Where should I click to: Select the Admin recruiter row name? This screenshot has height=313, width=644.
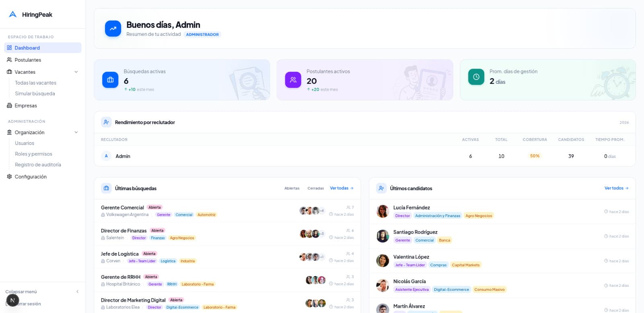coord(123,156)
